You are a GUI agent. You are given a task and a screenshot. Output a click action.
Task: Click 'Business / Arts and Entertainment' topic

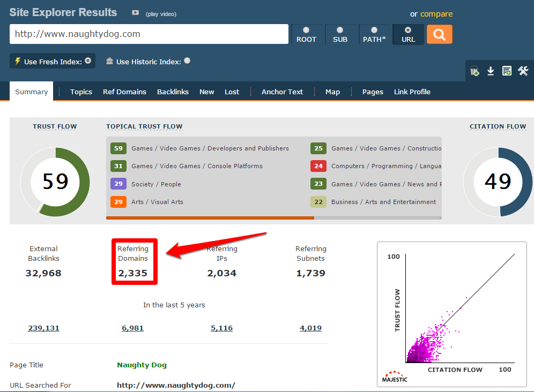383,202
